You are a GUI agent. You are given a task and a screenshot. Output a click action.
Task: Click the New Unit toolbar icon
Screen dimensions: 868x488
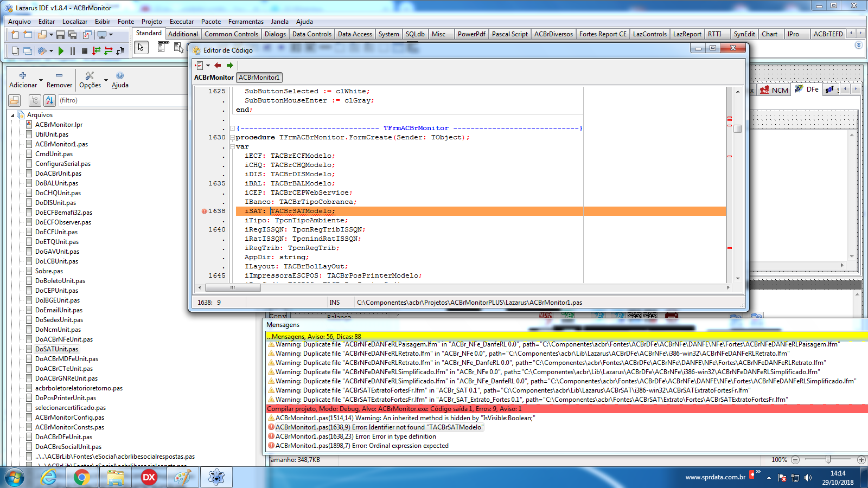(15, 35)
